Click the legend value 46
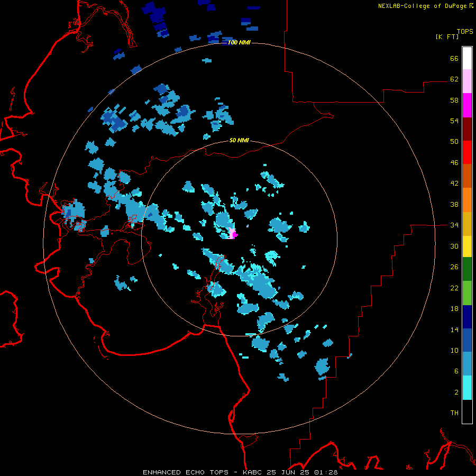 (454, 163)
